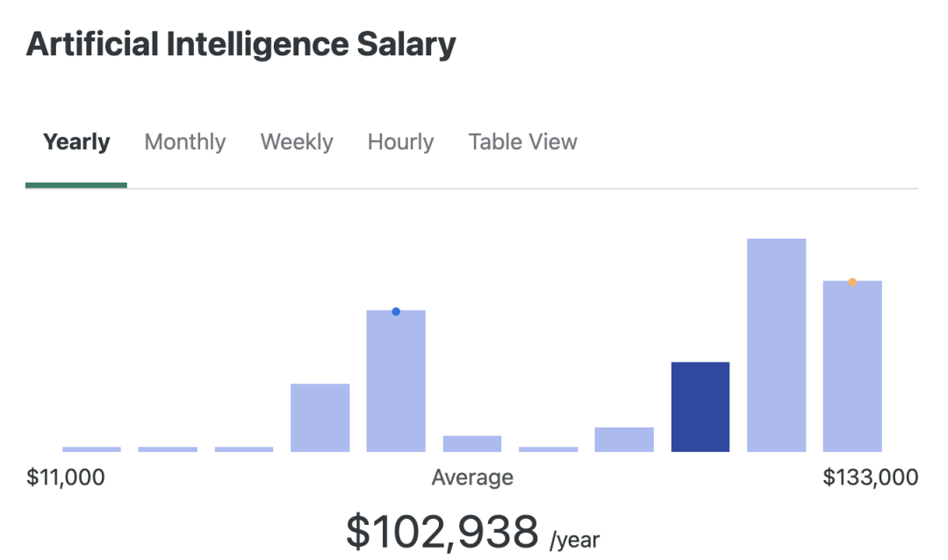Click the $102,938 average salary figure
The height and width of the screenshot is (560, 948).
442,532
